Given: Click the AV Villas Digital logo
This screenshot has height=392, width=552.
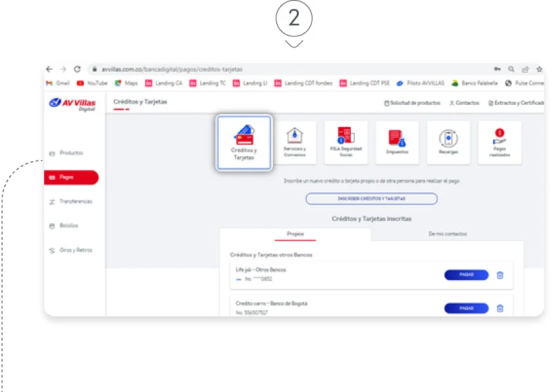Looking at the screenshot, I should [73, 104].
